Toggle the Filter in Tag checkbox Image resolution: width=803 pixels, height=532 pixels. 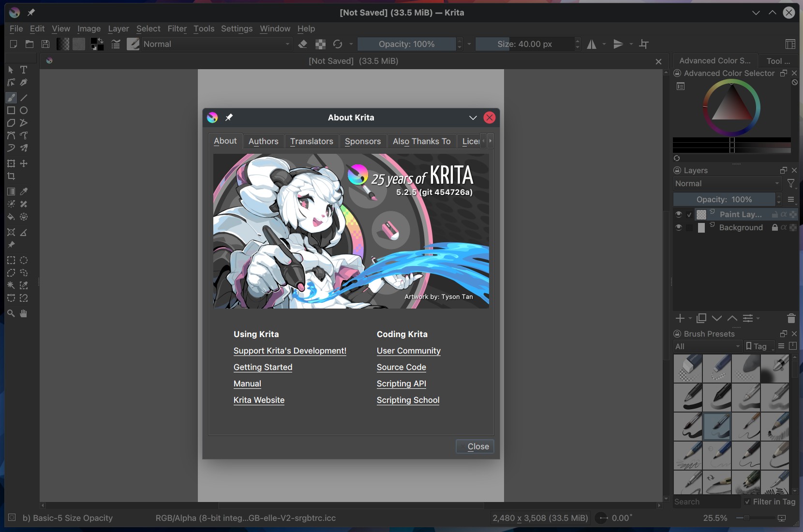[748, 502]
